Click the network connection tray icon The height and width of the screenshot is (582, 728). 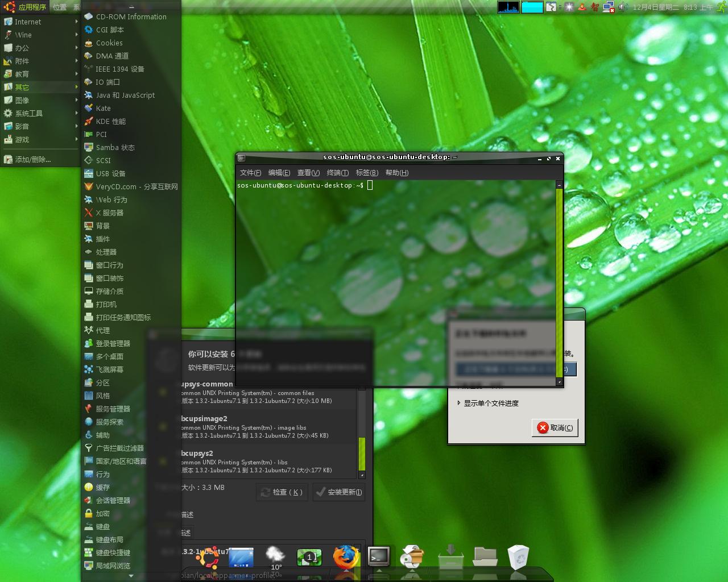tap(609, 7)
